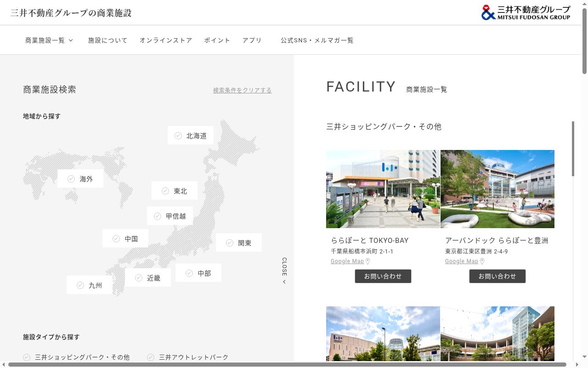Click 検索条件をクリアする link
Viewport: 588px width, 368px height.
[x=243, y=90]
